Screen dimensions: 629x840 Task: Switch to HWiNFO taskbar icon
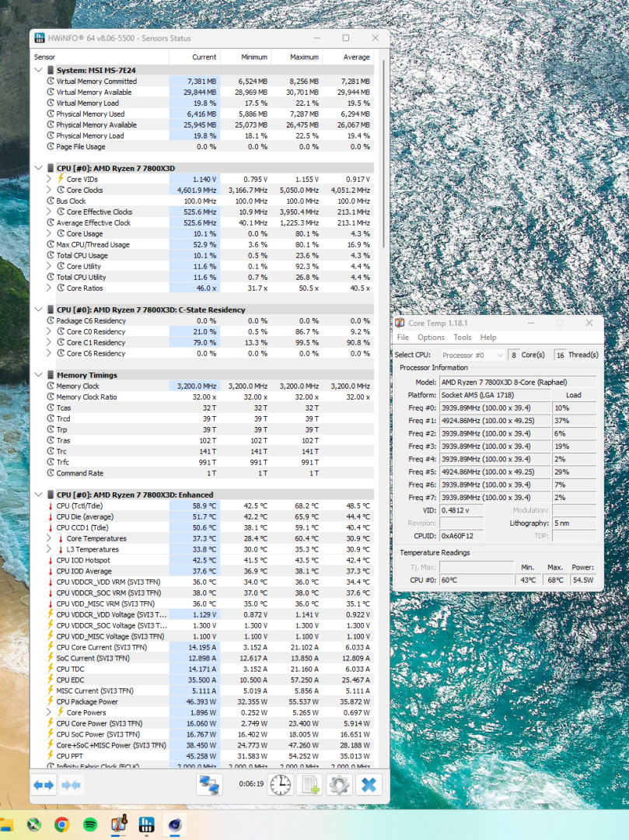pos(146,824)
